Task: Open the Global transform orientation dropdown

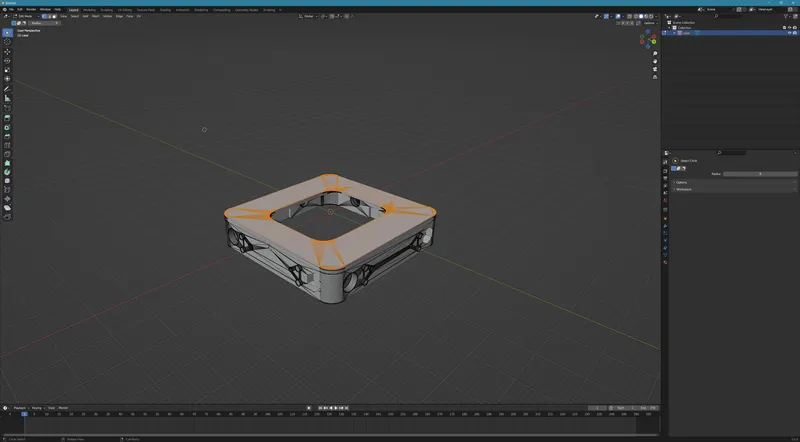Action: [309, 16]
